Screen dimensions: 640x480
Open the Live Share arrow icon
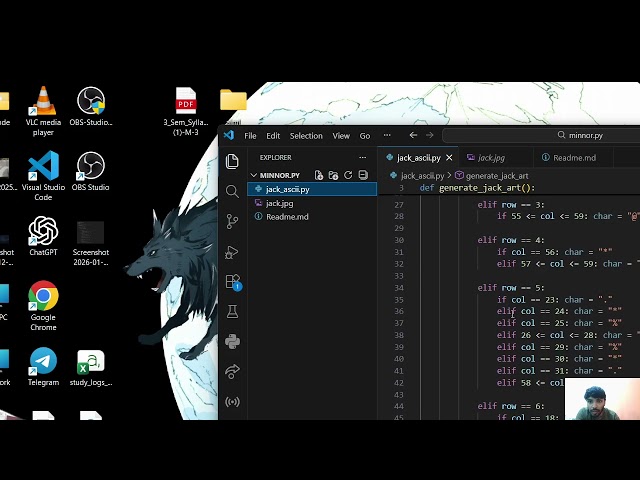(x=232, y=372)
